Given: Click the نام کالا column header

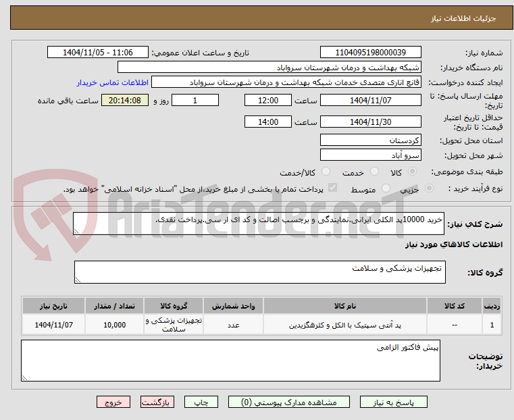Looking at the screenshot, I should (345, 306).
